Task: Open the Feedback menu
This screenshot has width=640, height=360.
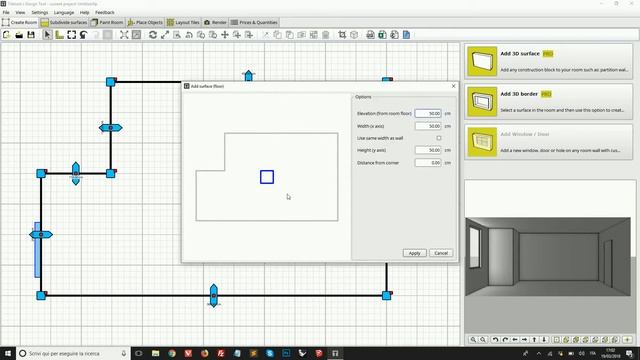Action: (x=105, y=13)
